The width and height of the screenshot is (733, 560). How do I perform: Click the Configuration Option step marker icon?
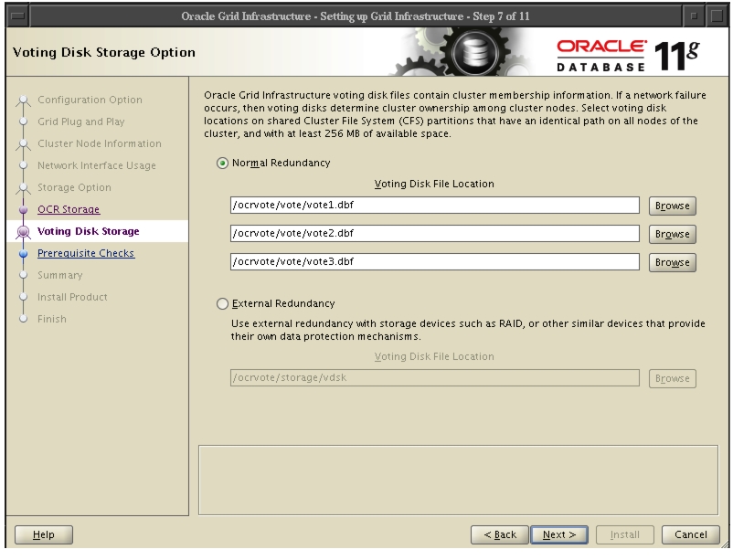click(x=24, y=100)
